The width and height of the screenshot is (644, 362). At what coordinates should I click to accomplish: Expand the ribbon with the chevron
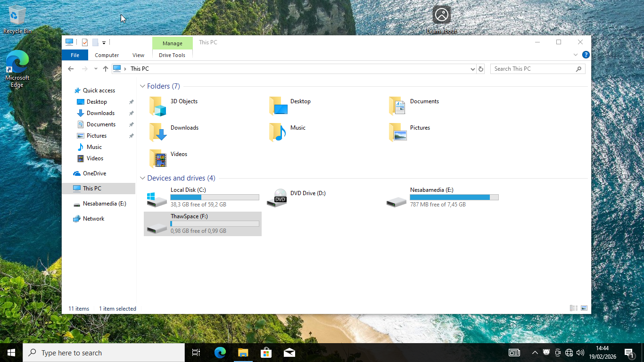tap(576, 55)
